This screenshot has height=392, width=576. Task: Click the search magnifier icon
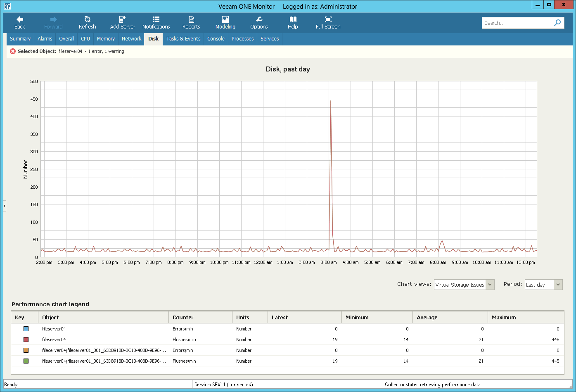[x=557, y=23]
